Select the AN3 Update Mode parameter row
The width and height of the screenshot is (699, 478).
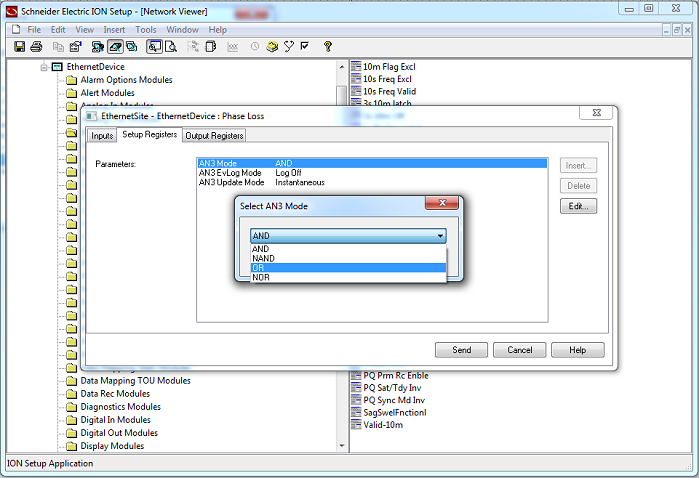(372, 182)
